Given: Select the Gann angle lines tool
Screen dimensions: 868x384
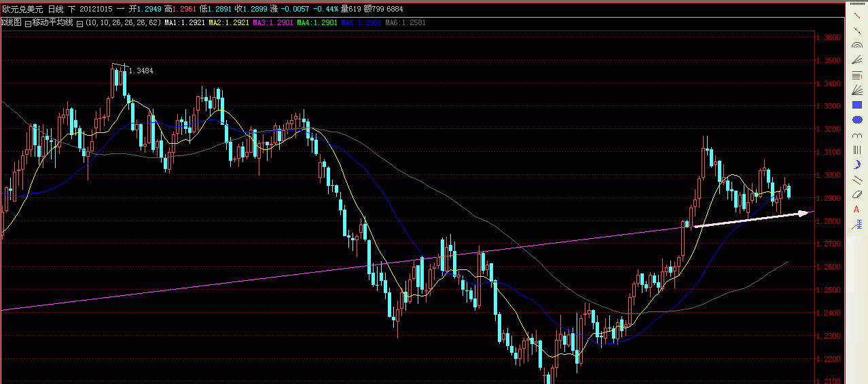Looking at the screenshot, I should (856, 60).
